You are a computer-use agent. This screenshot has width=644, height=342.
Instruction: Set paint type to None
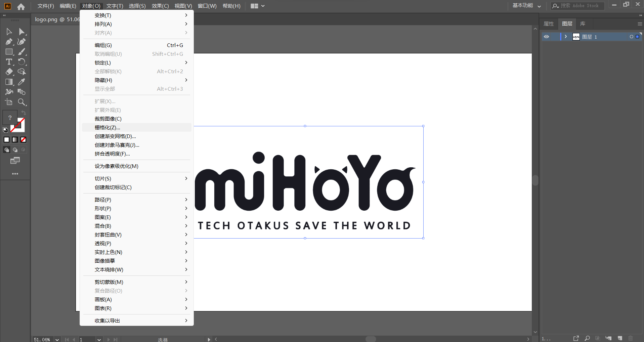click(x=23, y=140)
